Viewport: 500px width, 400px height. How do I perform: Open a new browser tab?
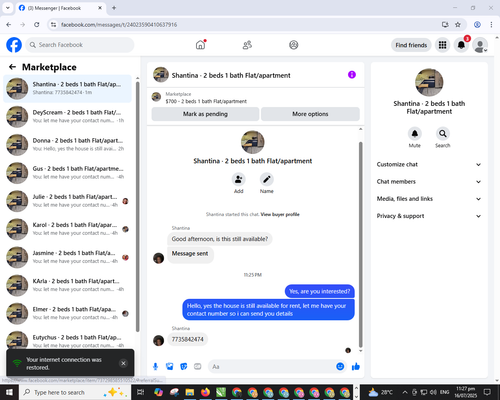click(114, 8)
